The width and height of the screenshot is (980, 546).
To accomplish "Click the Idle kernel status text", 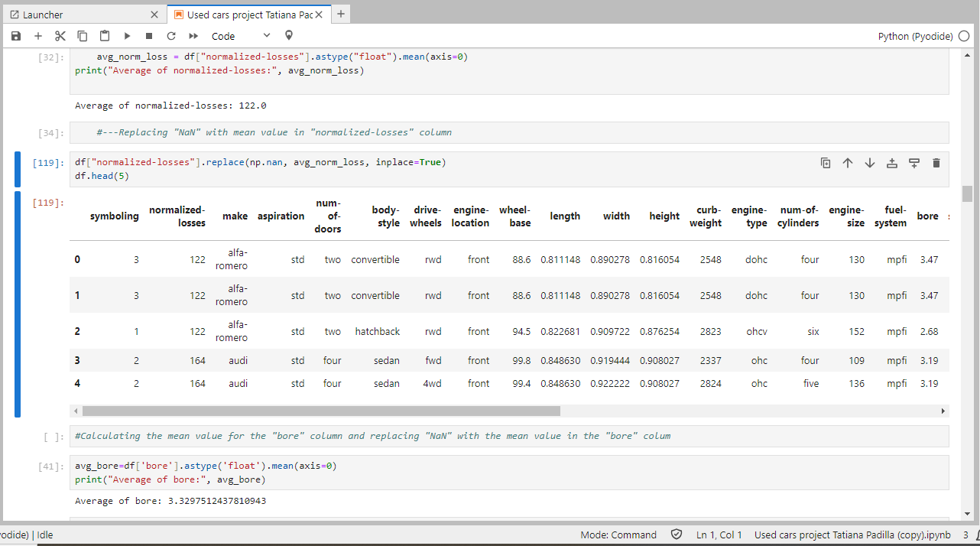I will (x=44, y=535).
